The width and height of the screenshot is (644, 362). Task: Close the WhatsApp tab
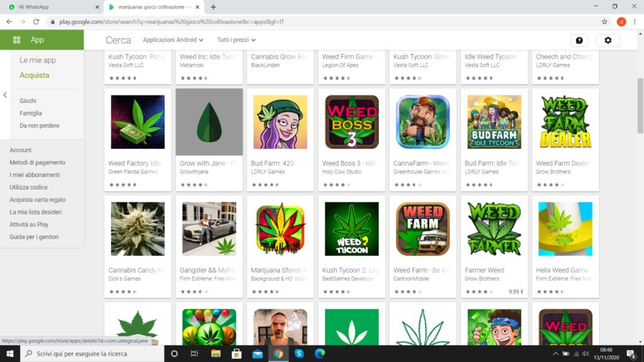(x=97, y=7)
